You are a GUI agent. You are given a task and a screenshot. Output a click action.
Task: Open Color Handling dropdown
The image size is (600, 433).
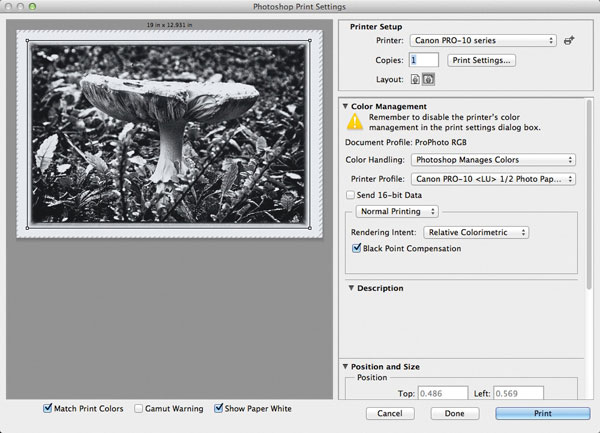pos(493,160)
